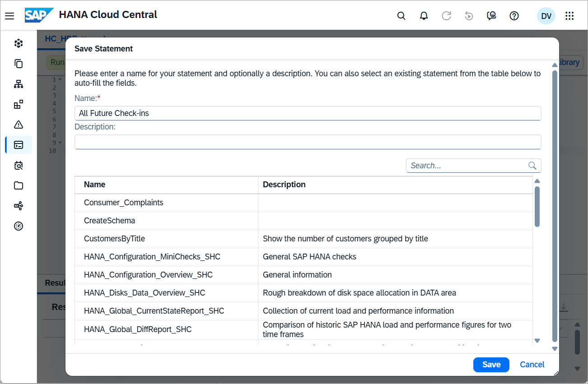Pick HANA_Global_CurrentStateReport_SHC statement
Viewport: 588px width, 384px height.
303,311
